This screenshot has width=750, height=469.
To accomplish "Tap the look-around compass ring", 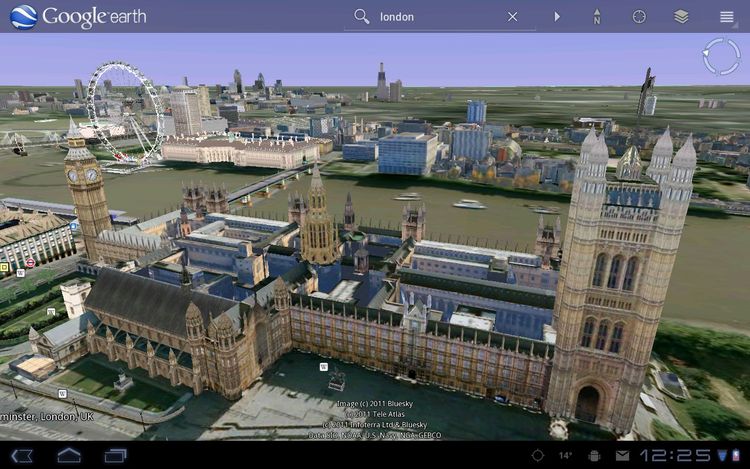I will [721, 57].
